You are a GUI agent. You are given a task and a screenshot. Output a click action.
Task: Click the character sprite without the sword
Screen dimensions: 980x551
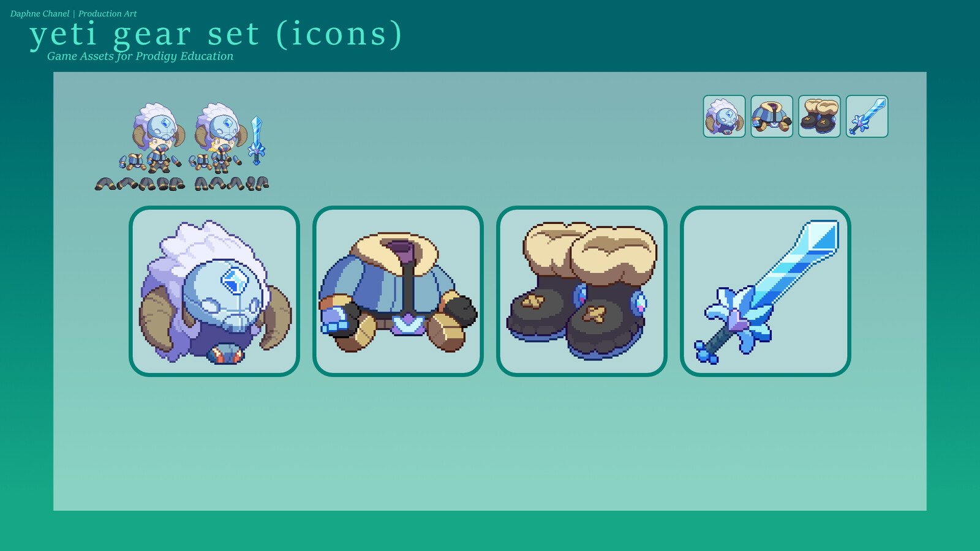(152, 138)
